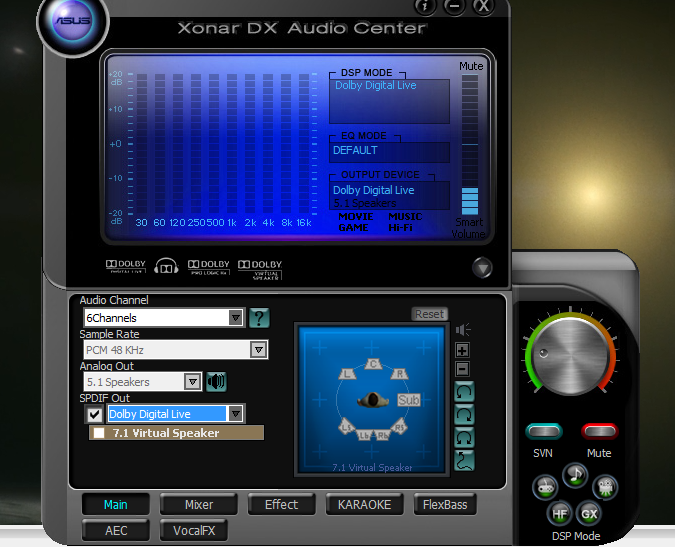Screen dimensions: 675x547
Task: Select the Game DSP mode gamepad icon
Action: [545, 488]
